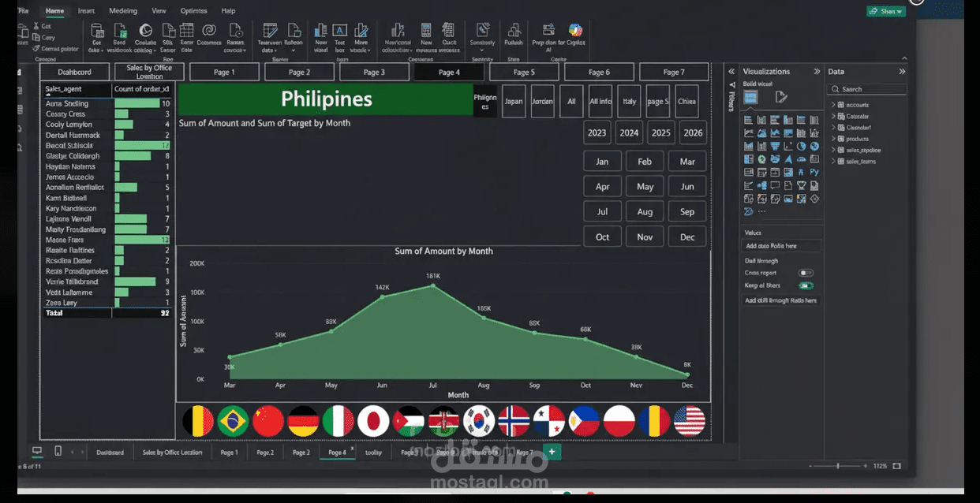
Task: Select the Jul month slicer button
Action: click(x=602, y=211)
